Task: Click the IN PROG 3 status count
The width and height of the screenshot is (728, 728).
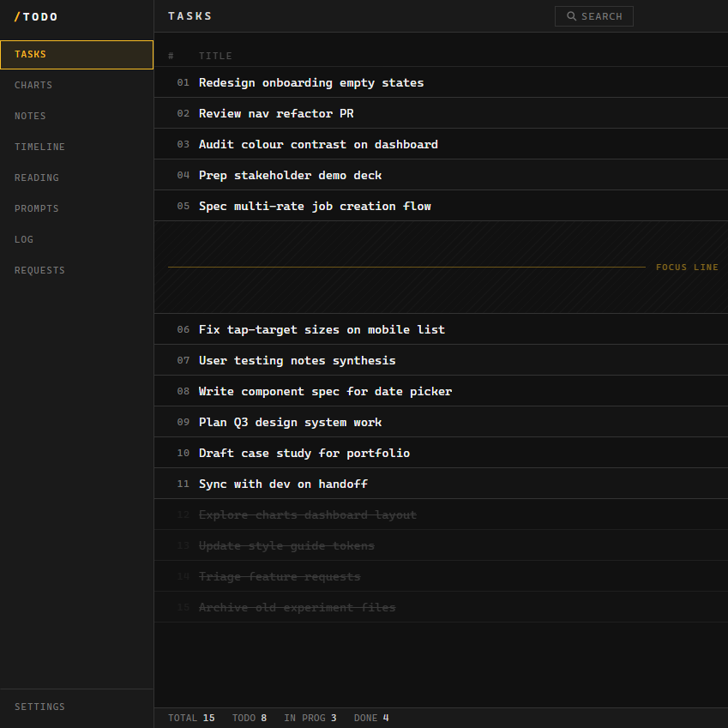Action: tap(310, 719)
